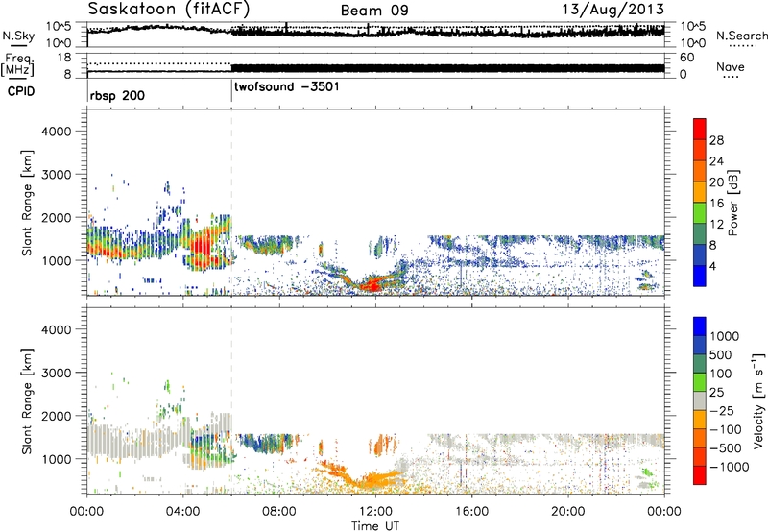Click the red top of power color bar

pyautogui.click(x=700, y=129)
